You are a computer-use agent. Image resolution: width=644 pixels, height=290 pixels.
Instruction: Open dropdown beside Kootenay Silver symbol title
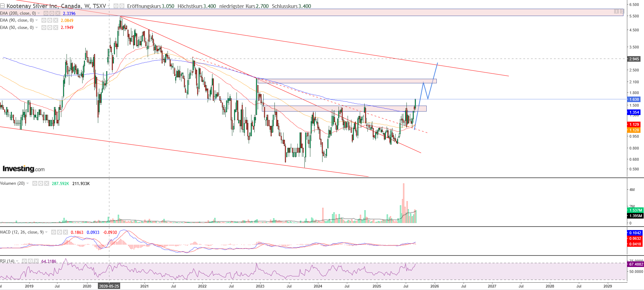pyautogui.click(x=109, y=6)
